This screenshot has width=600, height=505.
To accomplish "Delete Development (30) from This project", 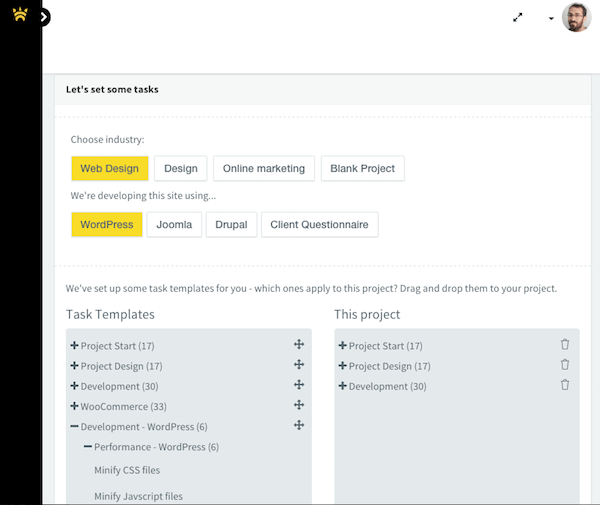I will coord(565,384).
